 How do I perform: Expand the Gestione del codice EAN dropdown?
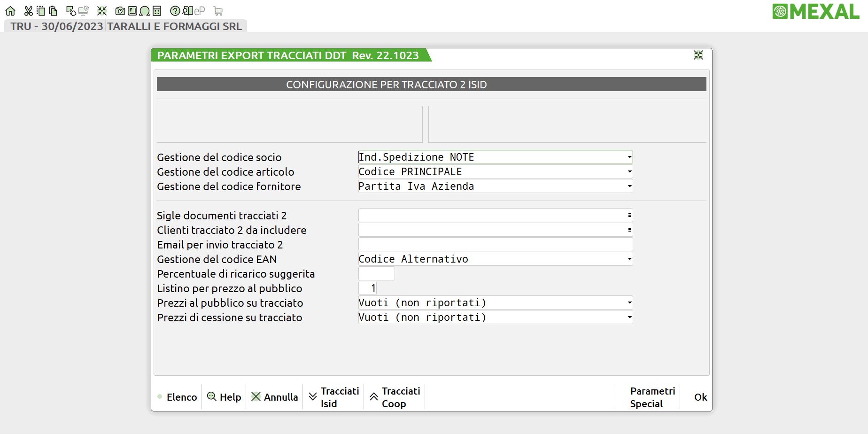tap(629, 259)
